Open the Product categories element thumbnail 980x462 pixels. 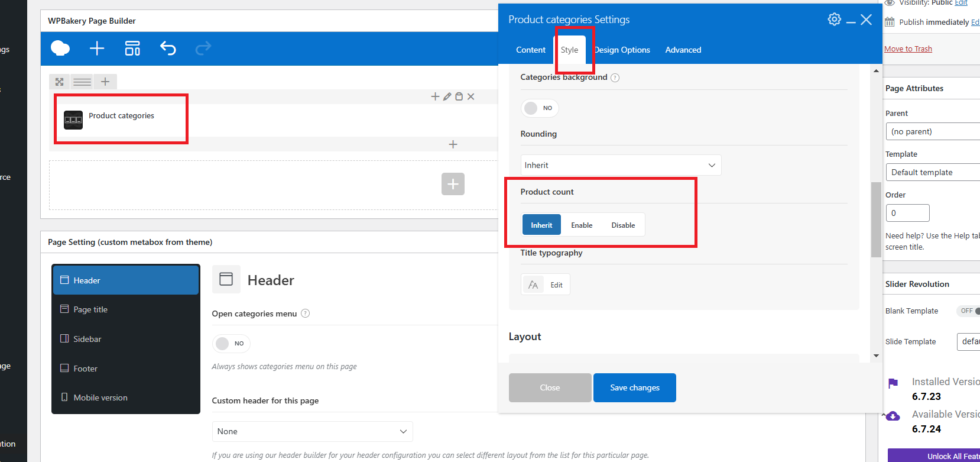click(x=73, y=120)
